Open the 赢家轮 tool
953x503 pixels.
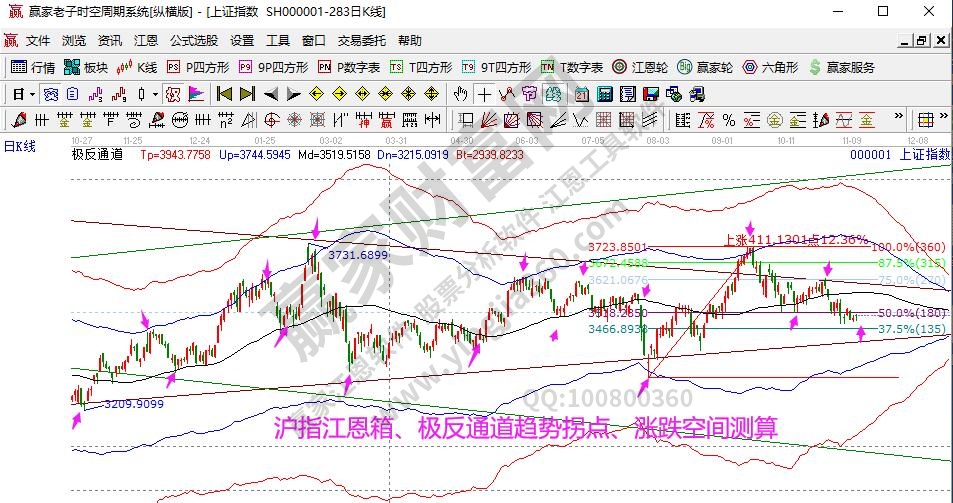pyautogui.click(x=705, y=67)
